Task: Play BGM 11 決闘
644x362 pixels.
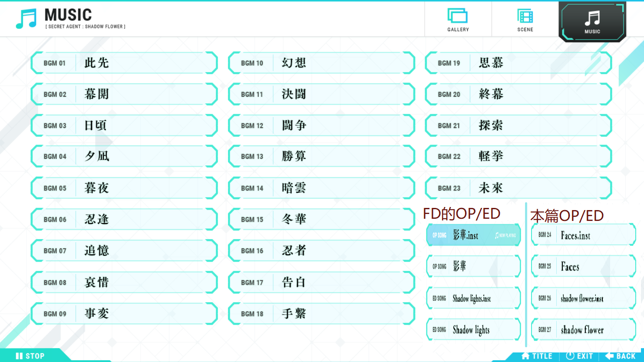Action: click(321, 94)
